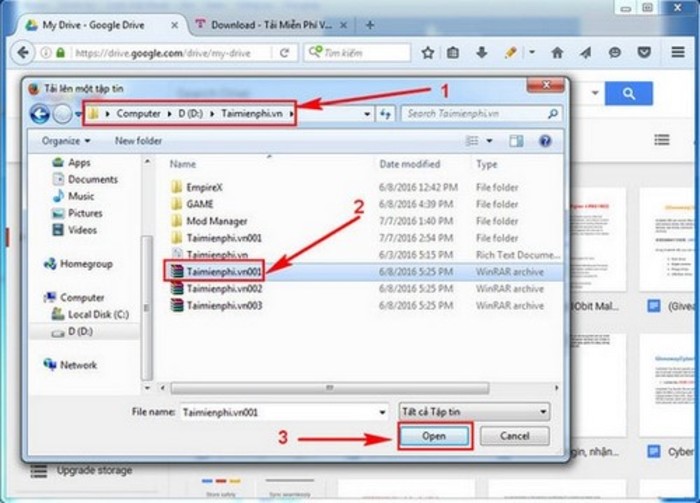Screen dimensions: 700x503
Task: Click the dialog back navigation arrow
Action: point(40,114)
